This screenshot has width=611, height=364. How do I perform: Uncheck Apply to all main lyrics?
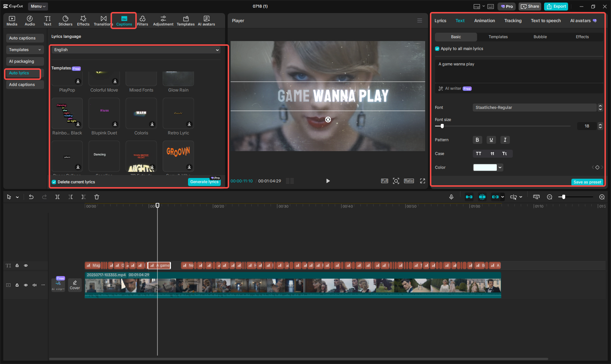tap(437, 49)
